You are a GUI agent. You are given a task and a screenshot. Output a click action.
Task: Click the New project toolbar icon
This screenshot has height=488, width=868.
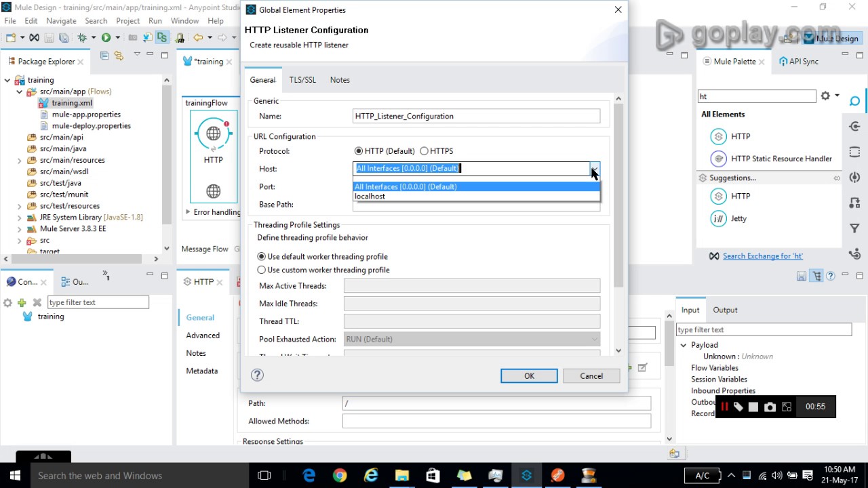(12, 38)
